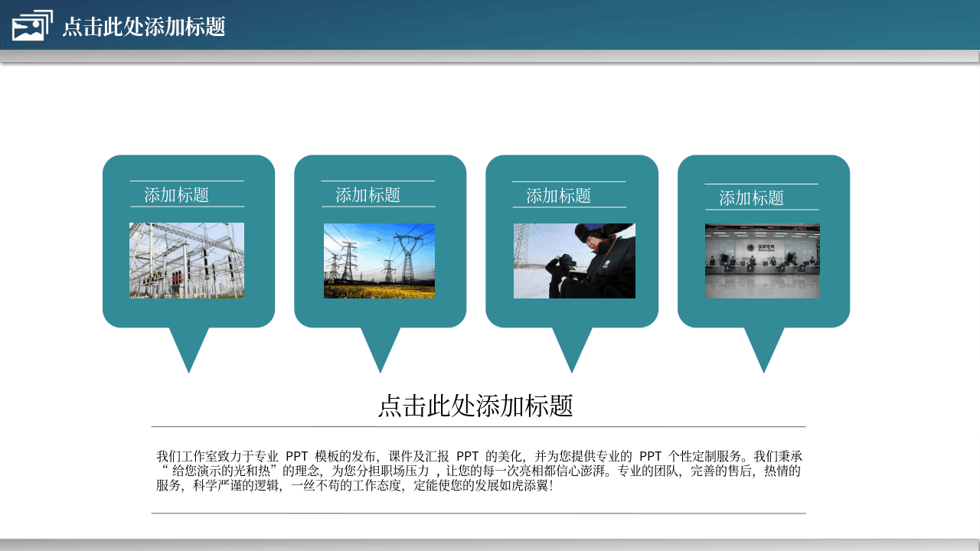The width and height of the screenshot is (980, 551).
Task: Click the body paragraph about PPT 模板
Action: click(x=479, y=471)
